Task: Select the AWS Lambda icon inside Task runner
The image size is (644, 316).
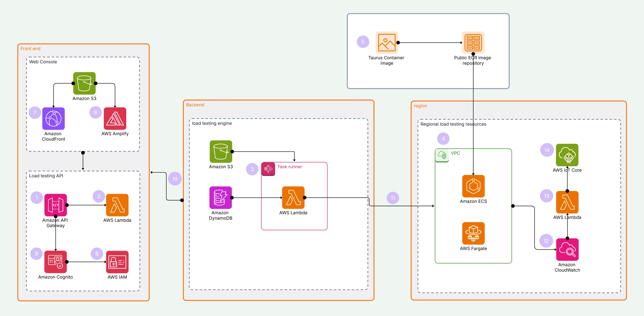Action: [x=293, y=198]
